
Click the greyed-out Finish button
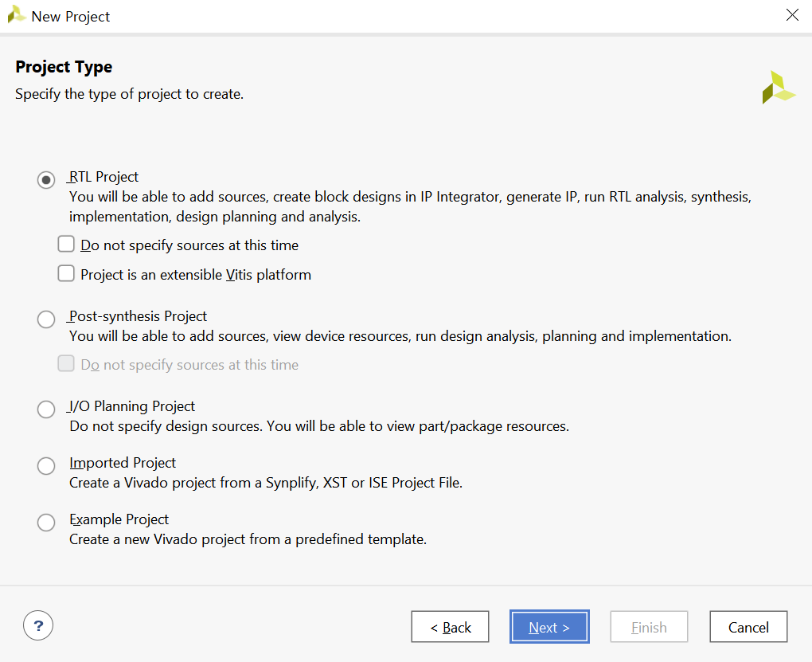(649, 627)
